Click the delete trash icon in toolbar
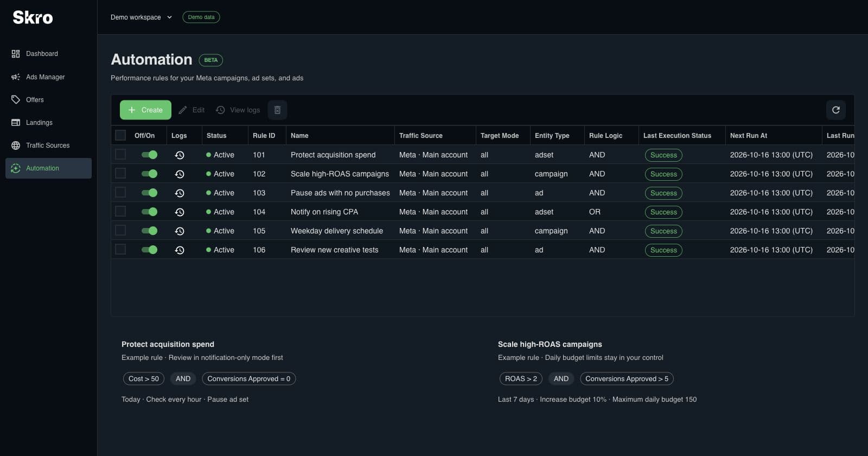 coord(277,110)
